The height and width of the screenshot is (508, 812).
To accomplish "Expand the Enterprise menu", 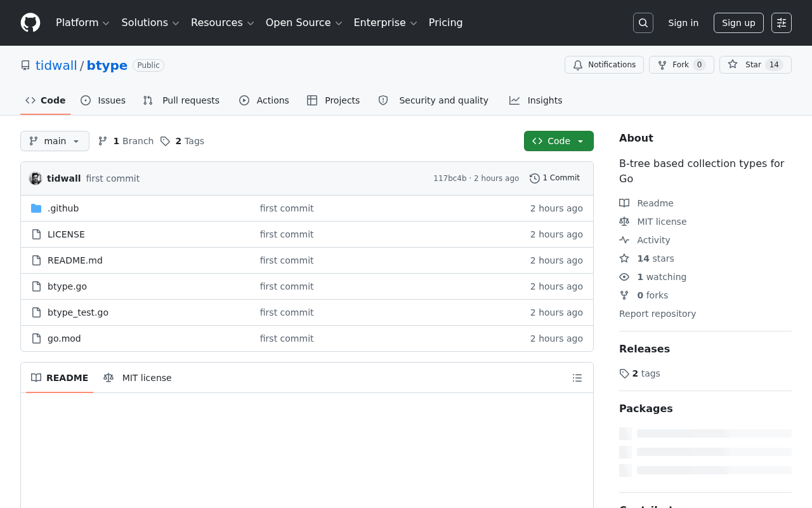I will click(x=385, y=23).
